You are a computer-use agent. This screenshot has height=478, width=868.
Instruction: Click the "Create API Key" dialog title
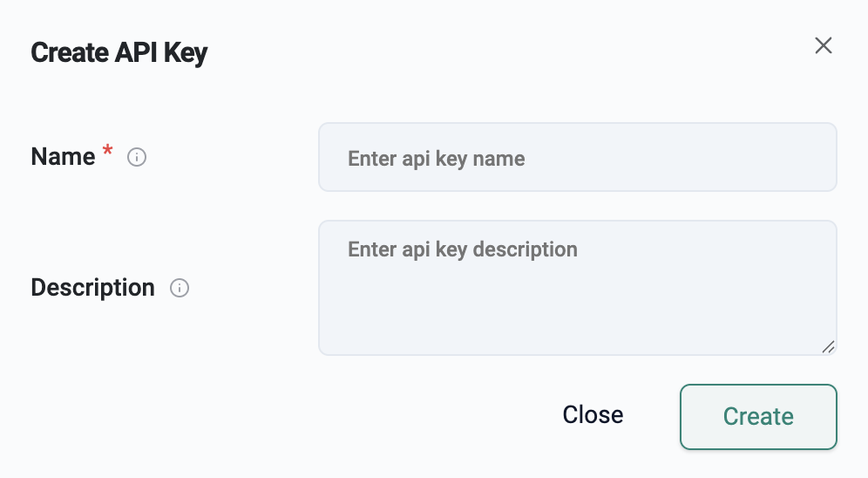click(119, 53)
